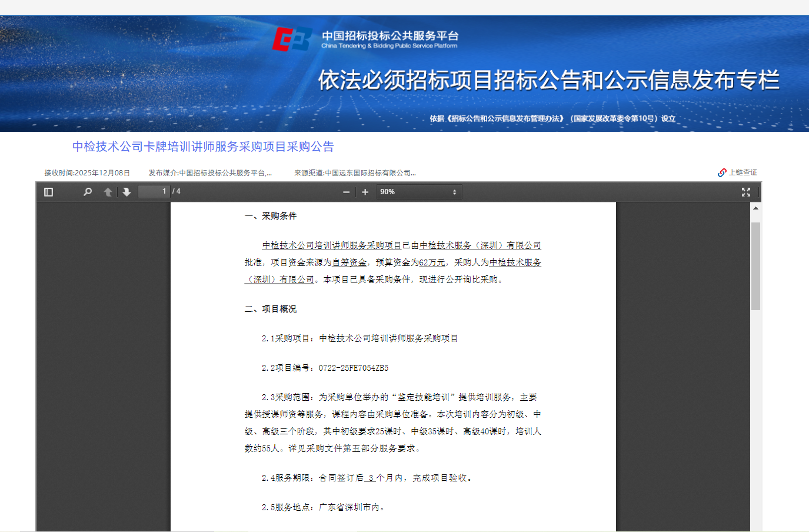Click the 接收时间 received date text
Viewport: 809px width, 532px height.
(x=87, y=173)
